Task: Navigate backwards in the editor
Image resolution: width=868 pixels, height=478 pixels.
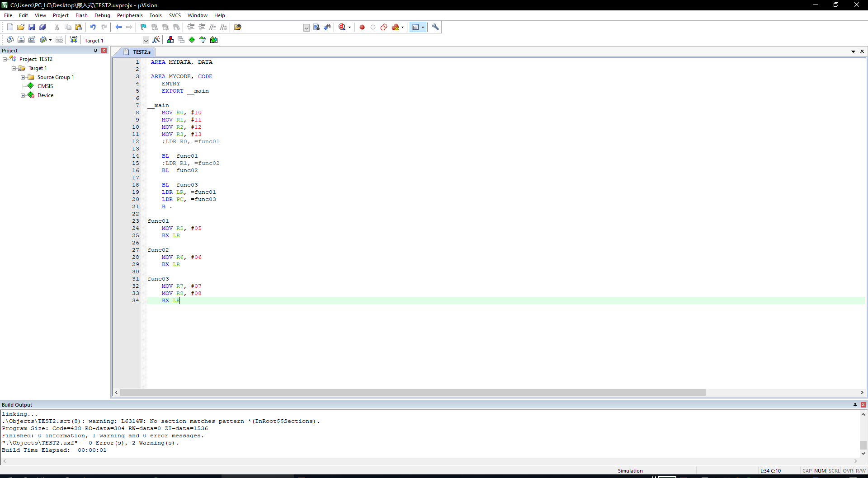Action: tap(118, 27)
